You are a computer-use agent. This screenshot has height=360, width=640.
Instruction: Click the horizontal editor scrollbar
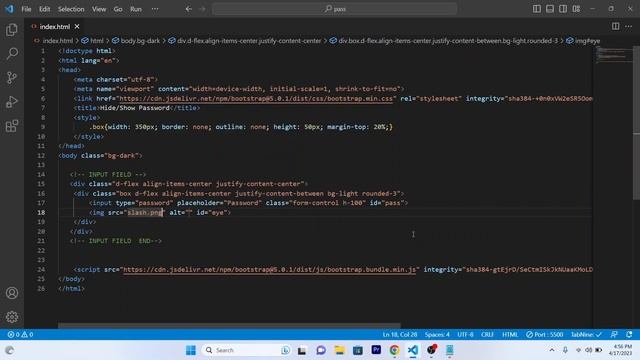point(229,326)
